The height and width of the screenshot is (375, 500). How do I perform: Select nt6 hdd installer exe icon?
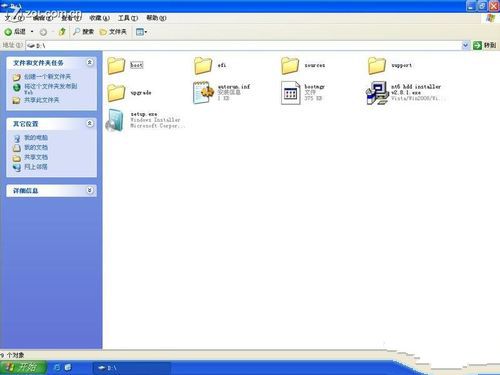click(377, 93)
